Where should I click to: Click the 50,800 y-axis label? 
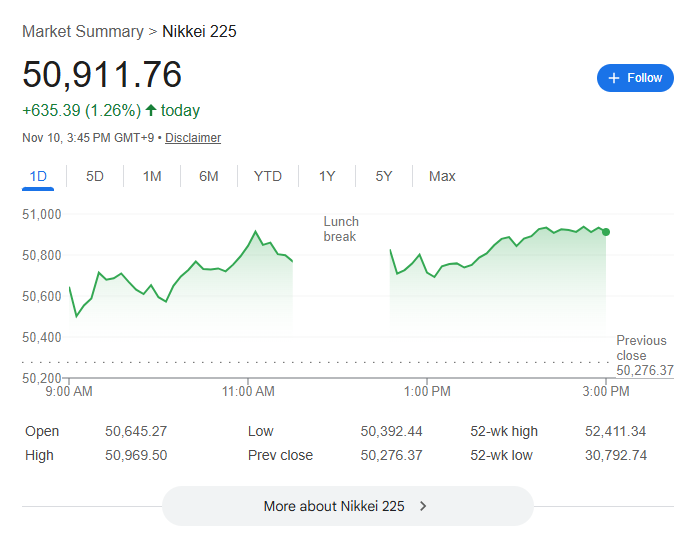tap(42, 255)
